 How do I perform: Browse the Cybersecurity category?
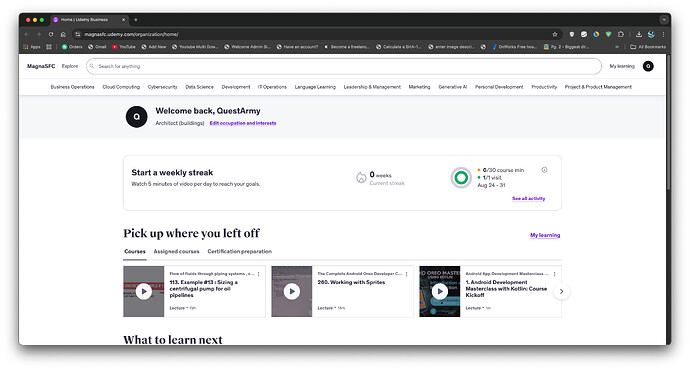[162, 87]
